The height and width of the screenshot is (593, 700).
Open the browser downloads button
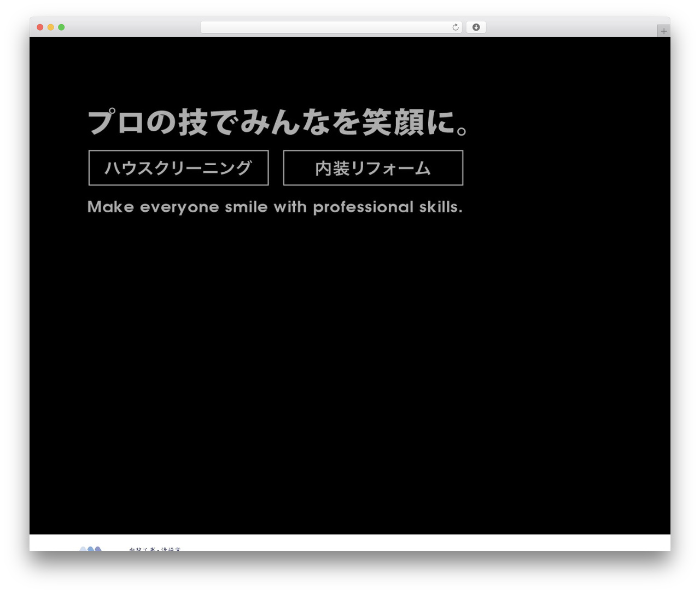[476, 27]
